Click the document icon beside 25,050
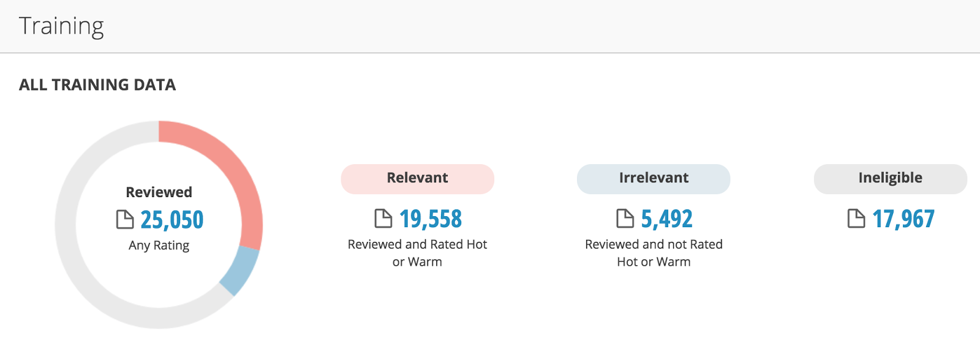Viewport: 980px width, 338px height. click(x=125, y=219)
